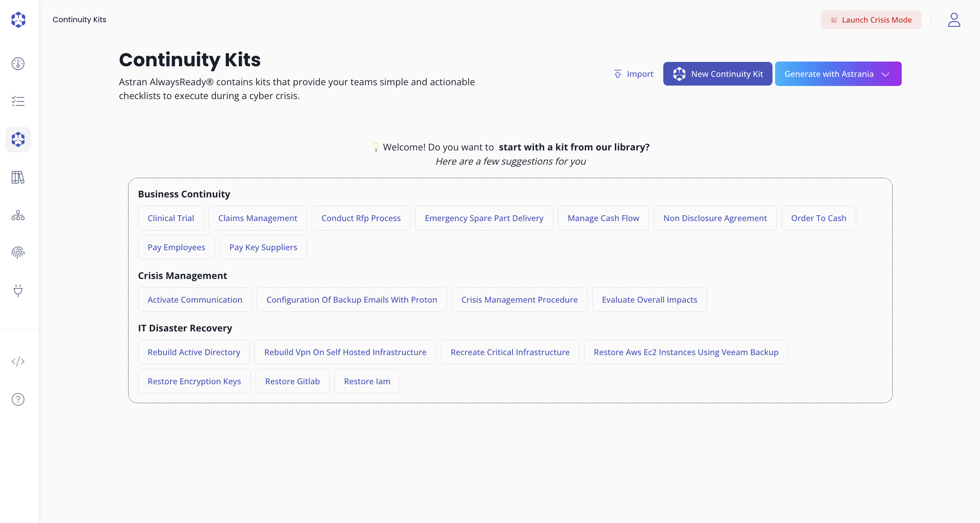Screen dimensions: 980x523
Task: Open help via the question mark icon
Action: (18, 399)
